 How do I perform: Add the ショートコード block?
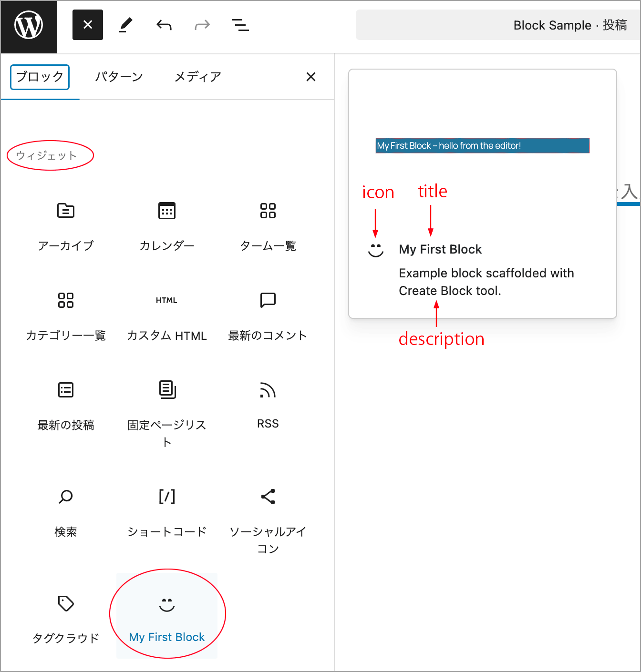pos(167,512)
